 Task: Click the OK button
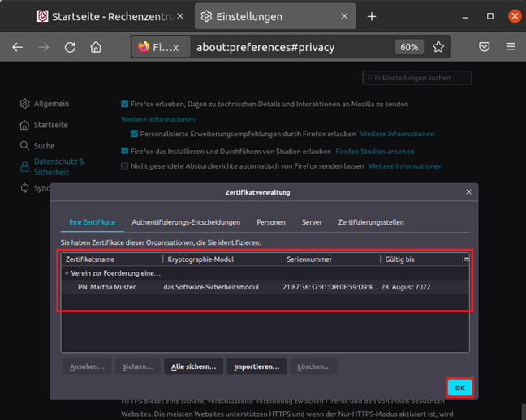point(459,388)
